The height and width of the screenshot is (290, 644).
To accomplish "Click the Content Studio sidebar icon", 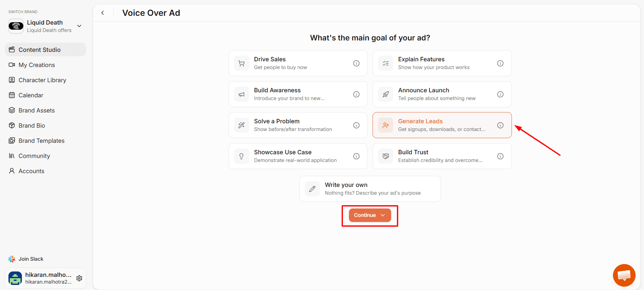I will pyautogui.click(x=12, y=50).
